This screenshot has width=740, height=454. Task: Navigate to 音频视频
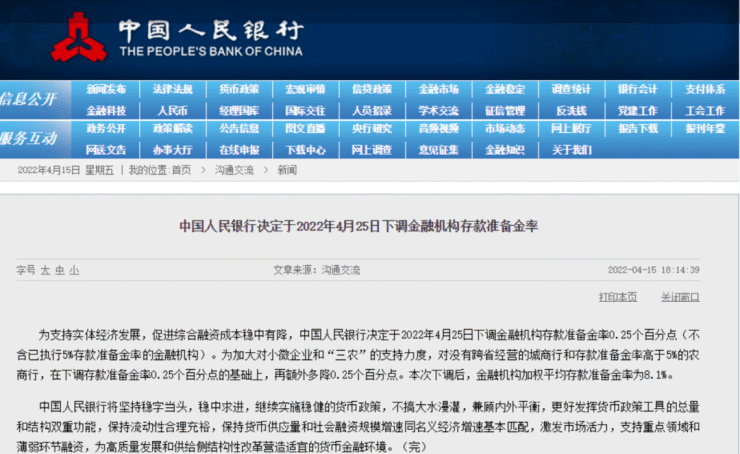coord(438,128)
